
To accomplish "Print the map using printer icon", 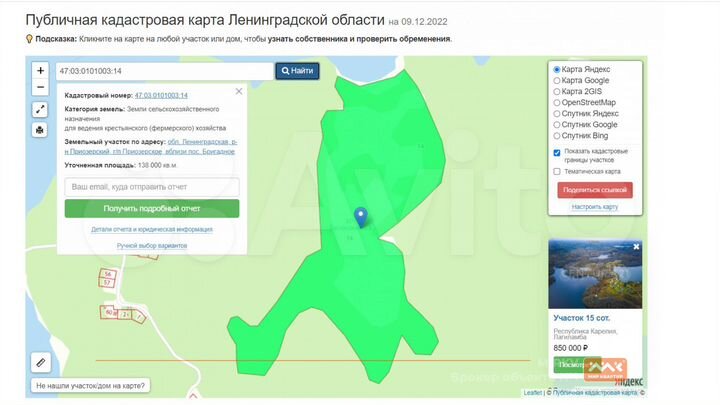I will tap(40, 130).
